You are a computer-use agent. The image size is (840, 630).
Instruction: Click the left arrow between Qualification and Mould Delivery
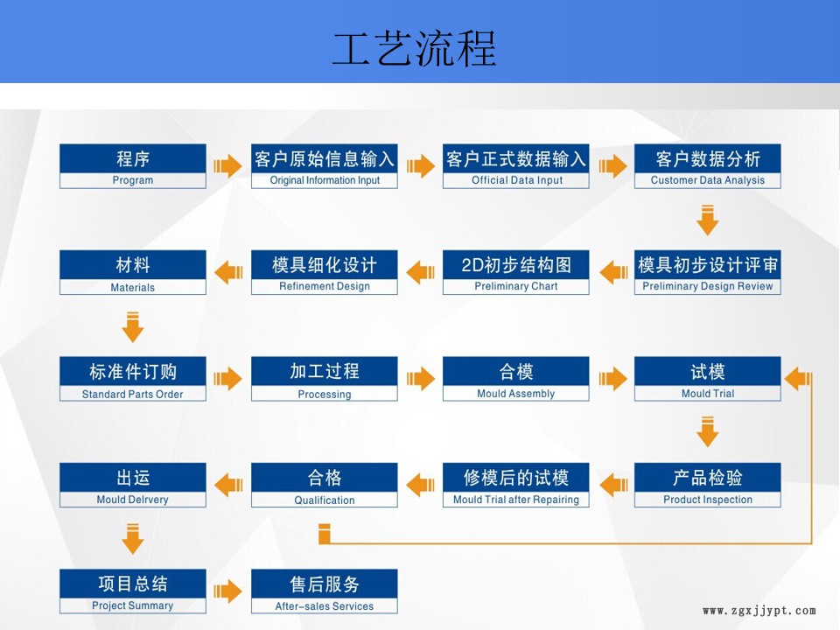pos(228,485)
